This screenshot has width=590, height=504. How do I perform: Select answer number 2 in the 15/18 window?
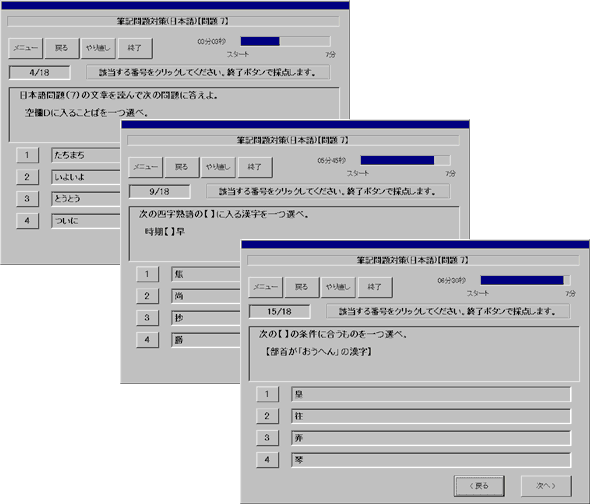coord(267,416)
